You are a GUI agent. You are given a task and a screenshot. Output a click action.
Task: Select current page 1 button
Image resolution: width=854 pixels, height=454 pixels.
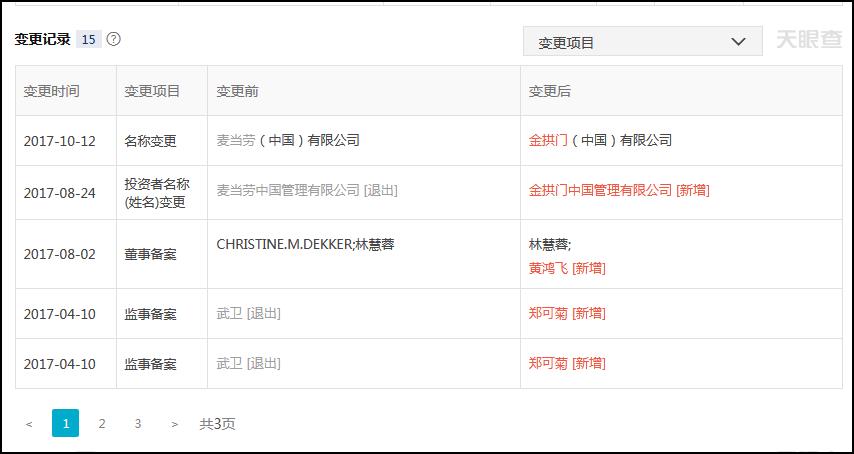(65, 423)
